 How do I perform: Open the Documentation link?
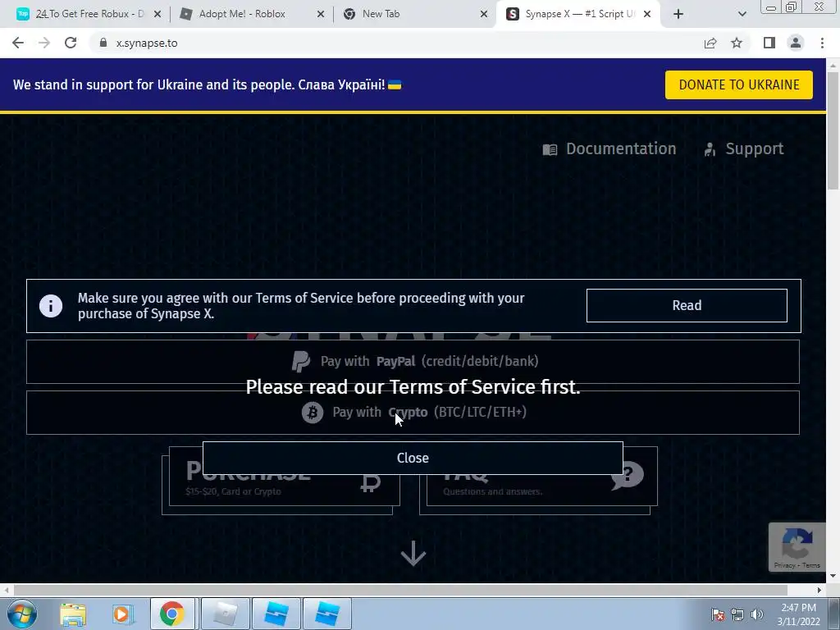coord(609,148)
